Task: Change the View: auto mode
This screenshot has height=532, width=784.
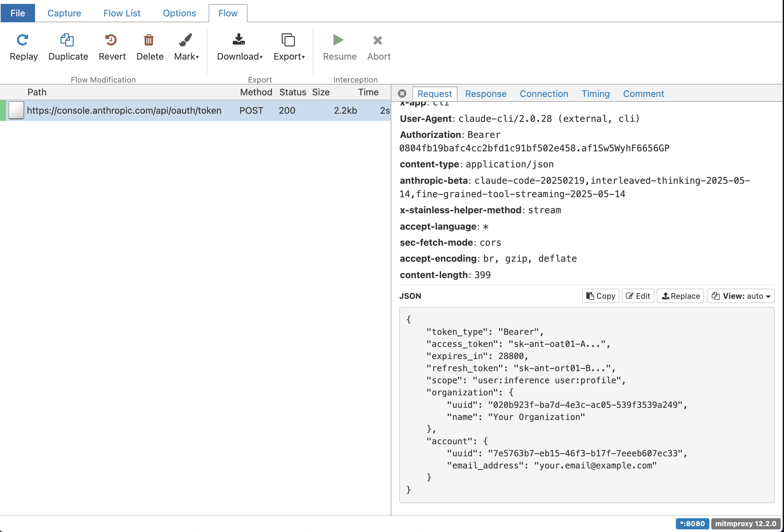Action: [x=740, y=296]
